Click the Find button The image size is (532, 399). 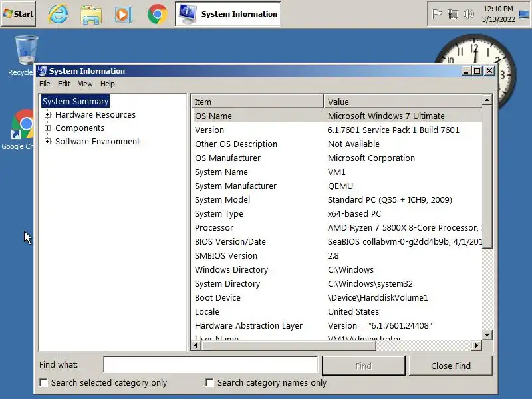pyautogui.click(x=363, y=366)
